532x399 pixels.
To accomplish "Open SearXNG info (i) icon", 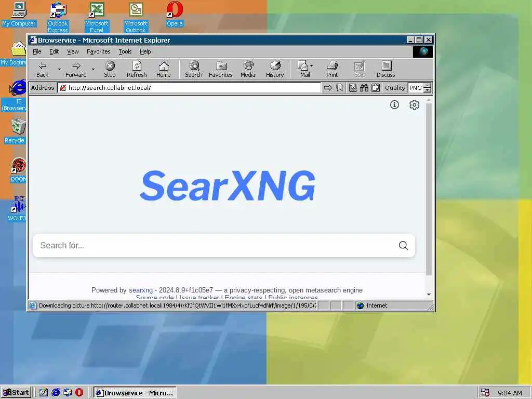I will tap(394, 105).
